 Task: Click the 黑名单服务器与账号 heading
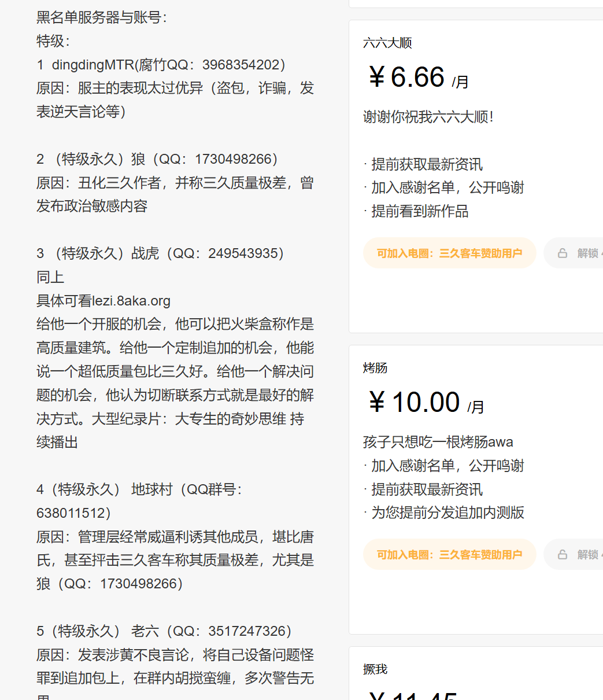click(x=101, y=17)
